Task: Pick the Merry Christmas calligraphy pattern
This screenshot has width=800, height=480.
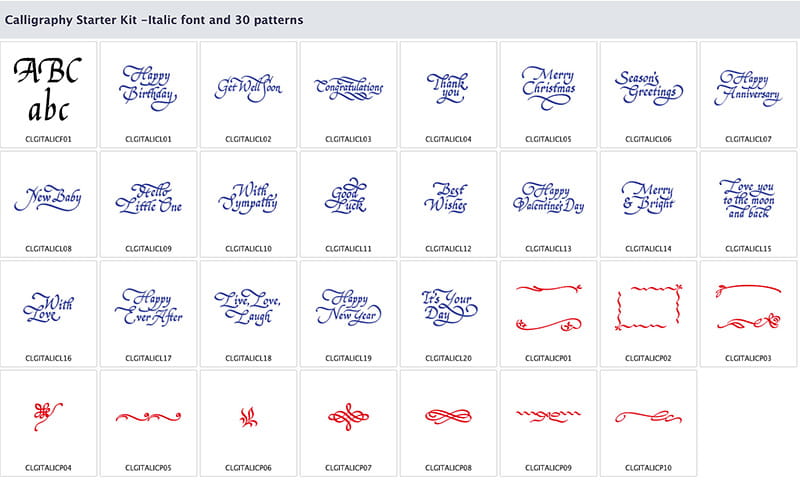Action: (548, 87)
